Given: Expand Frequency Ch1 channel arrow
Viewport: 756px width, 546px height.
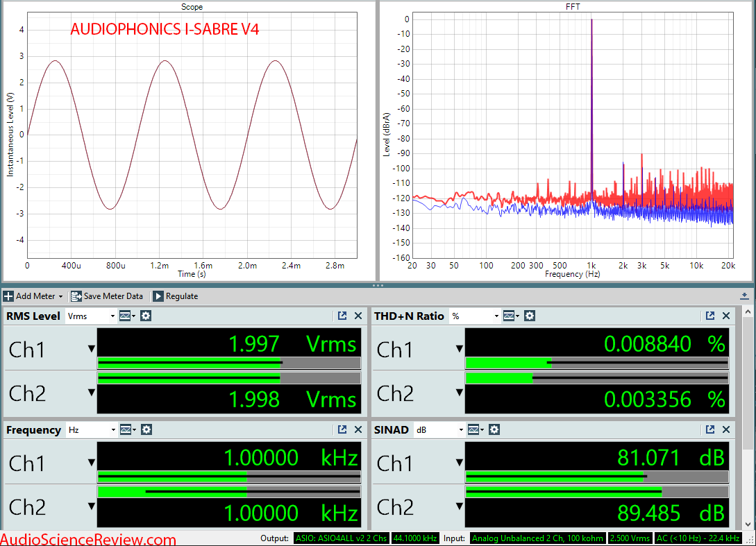Looking at the screenshot, I should [91, 463].
